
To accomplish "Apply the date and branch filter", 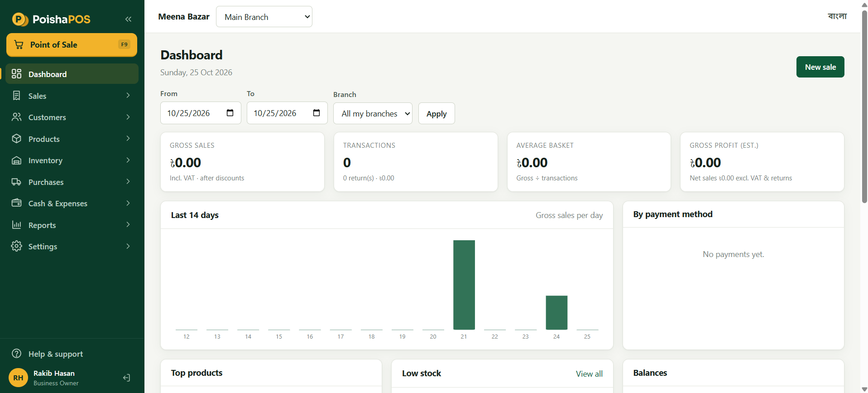I will (436, 113).
